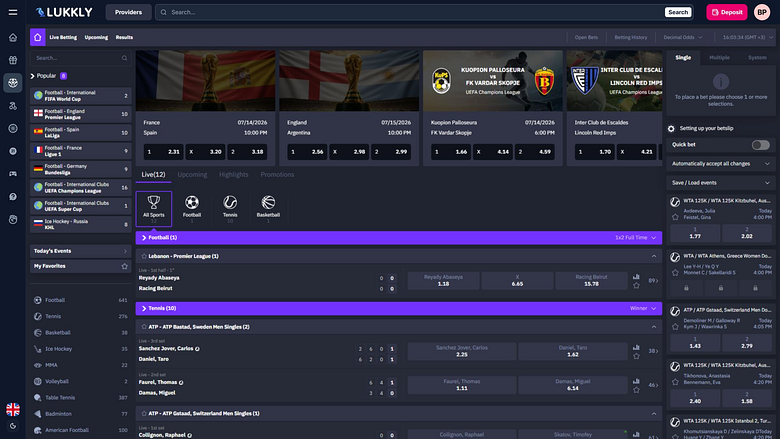Open statistics for Sanchez Jover match
Screen dimensions: 780x439
coord(636,348)
